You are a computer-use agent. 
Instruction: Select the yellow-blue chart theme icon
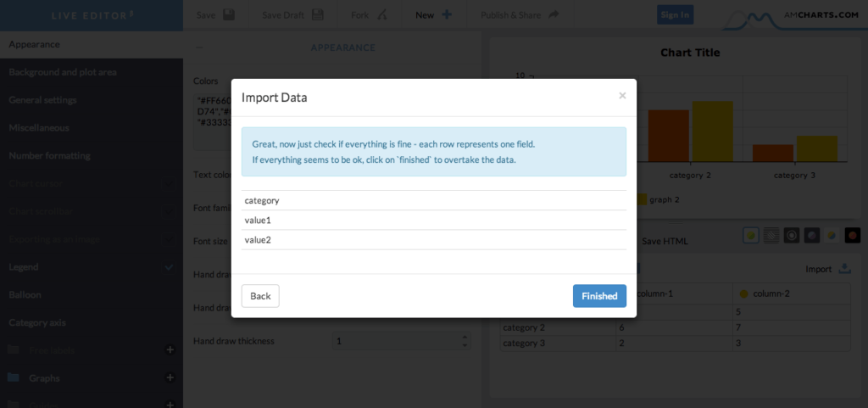(x=832, y=235)
